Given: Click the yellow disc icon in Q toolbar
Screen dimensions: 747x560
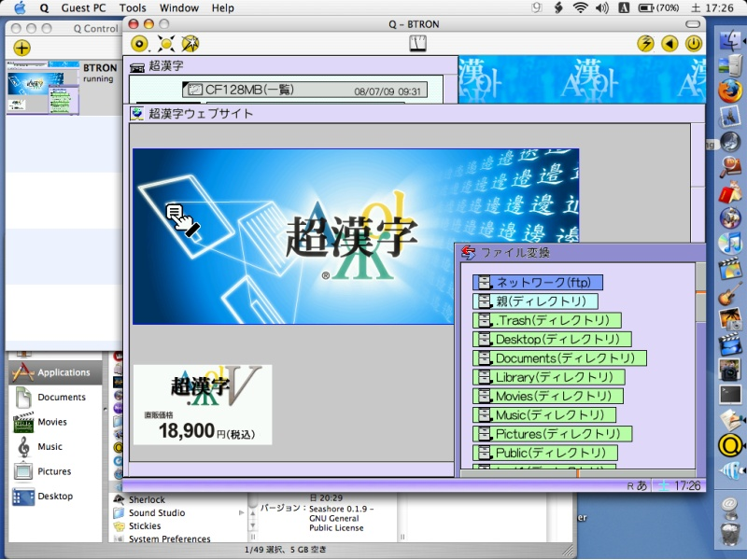Looking at the screenshot, I should click(140, 43).
